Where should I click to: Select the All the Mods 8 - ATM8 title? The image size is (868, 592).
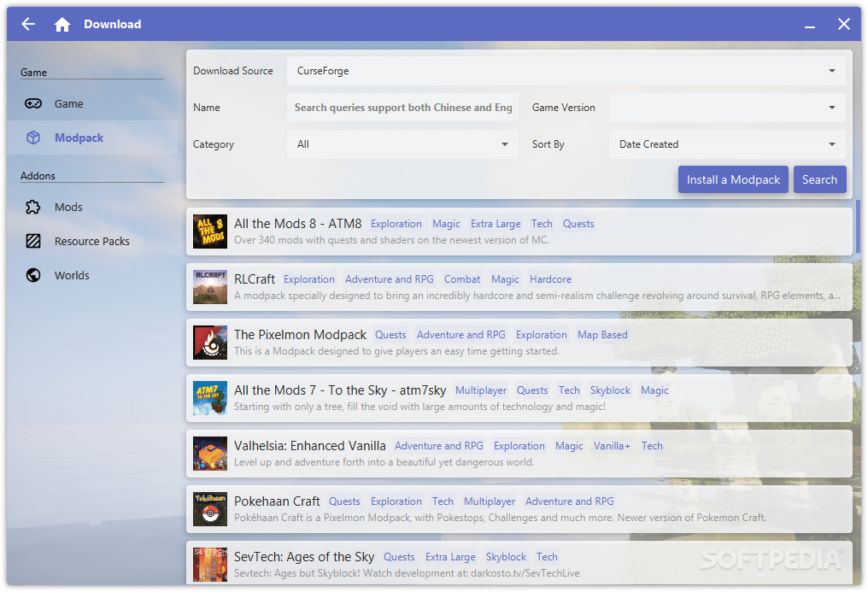(298, 224)
